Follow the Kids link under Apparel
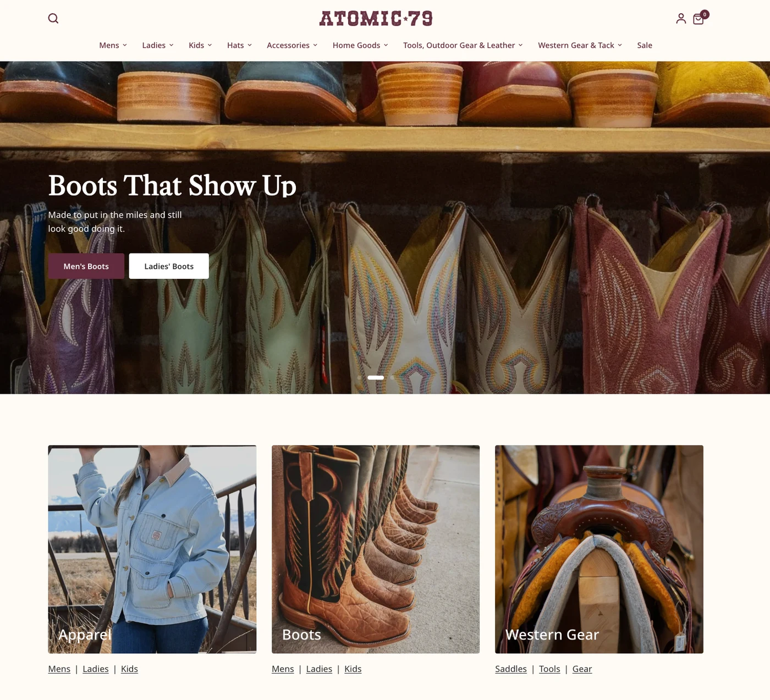Viewport: 770px width, 700px height. [x=129, y=669]
